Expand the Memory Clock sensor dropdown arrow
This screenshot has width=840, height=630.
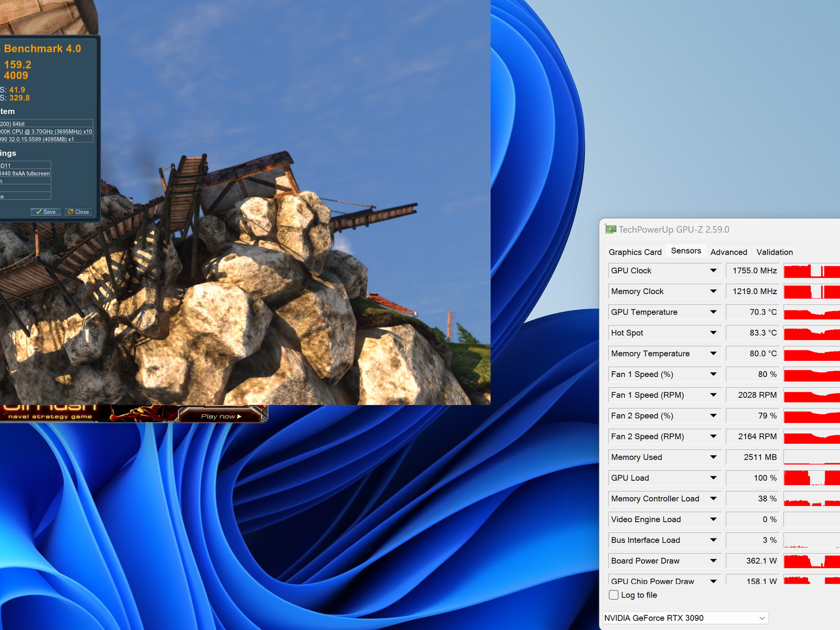point(713,291)
